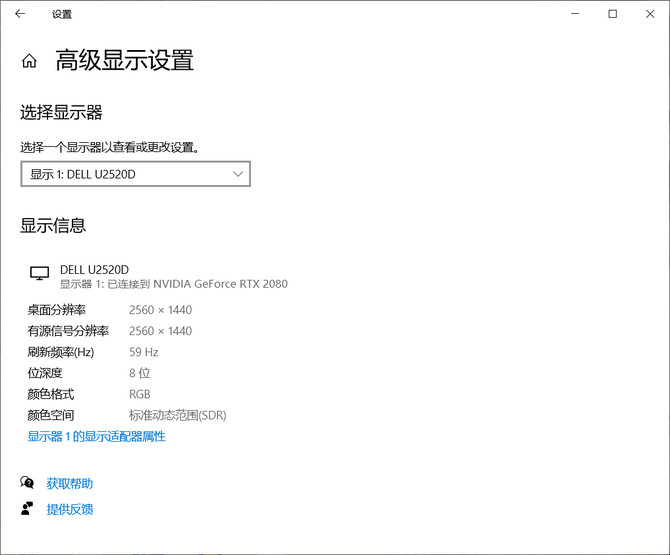Select the 桌面分辨率 value 2560 × 1440

pyautogui.click(x=160, y=310)
